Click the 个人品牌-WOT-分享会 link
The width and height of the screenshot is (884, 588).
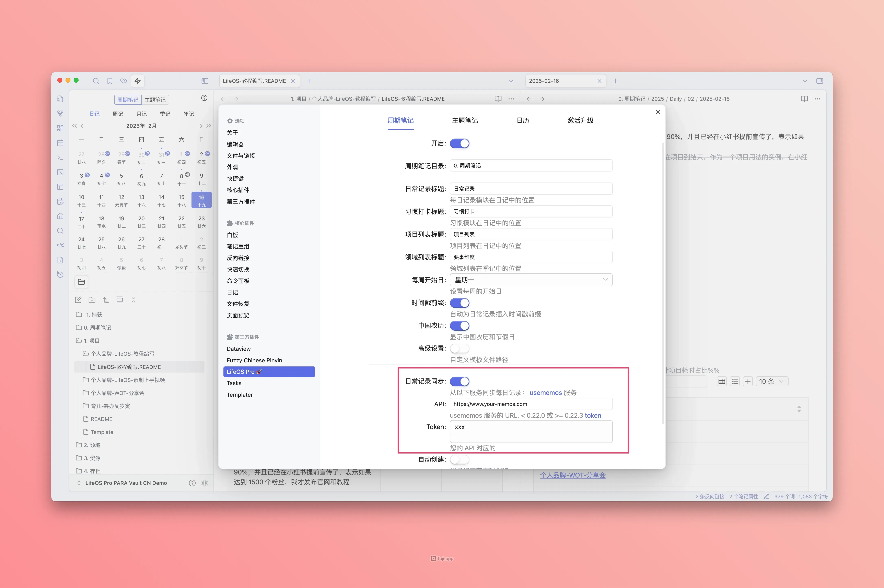(573, 475)
